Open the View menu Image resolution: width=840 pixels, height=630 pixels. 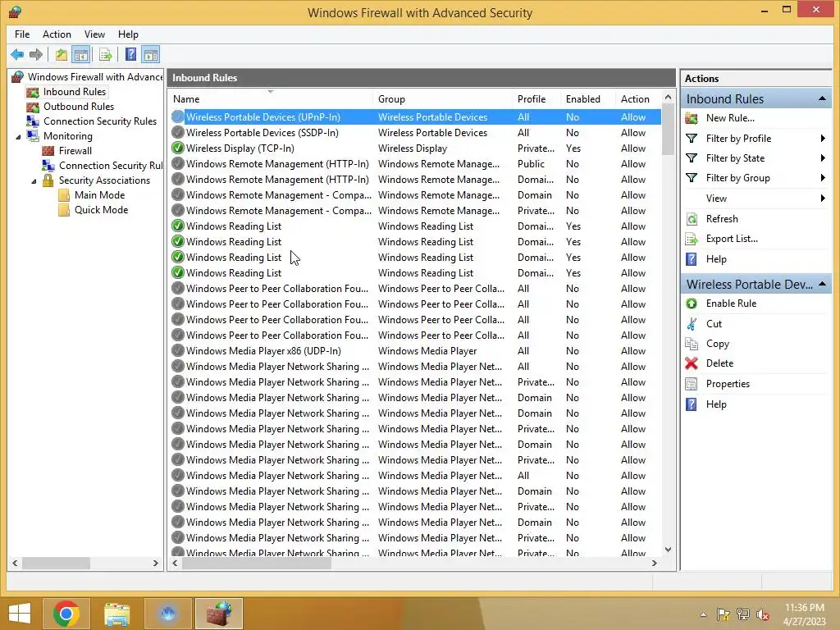point(94,34)
